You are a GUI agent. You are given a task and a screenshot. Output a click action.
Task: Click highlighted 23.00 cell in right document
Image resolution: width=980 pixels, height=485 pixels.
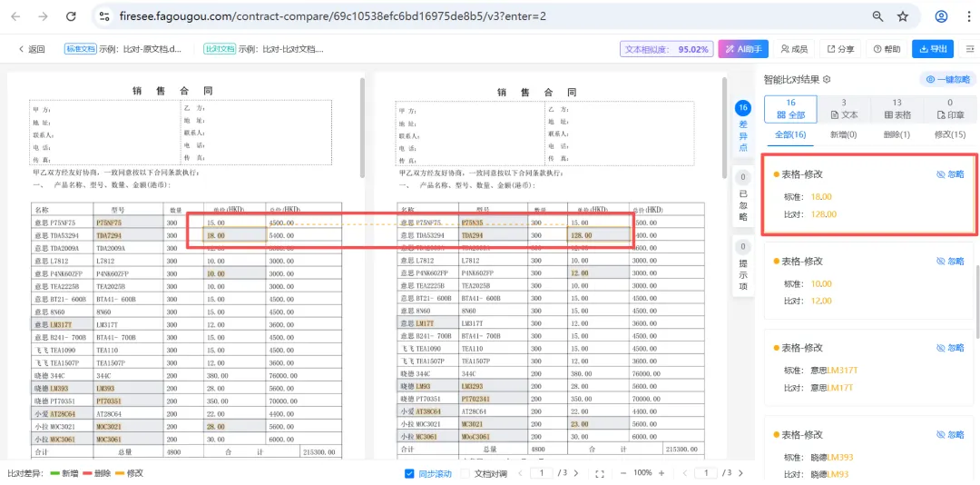599,423
